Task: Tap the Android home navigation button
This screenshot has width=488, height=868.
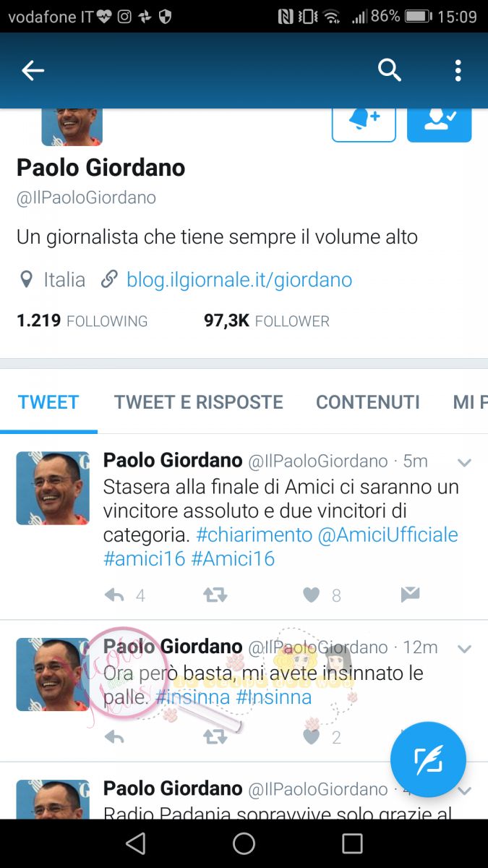Action: tap(244, 843)
